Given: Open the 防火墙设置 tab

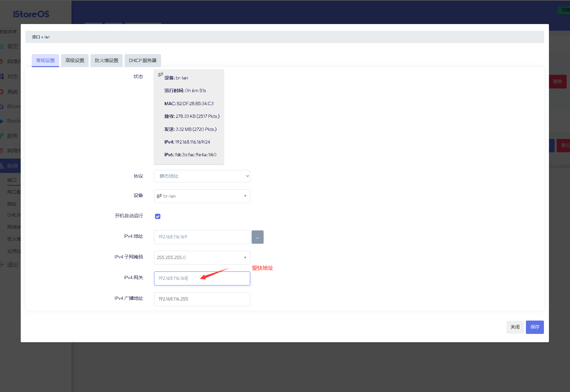Looking at the screenshot, I should [x=107, y=60].
